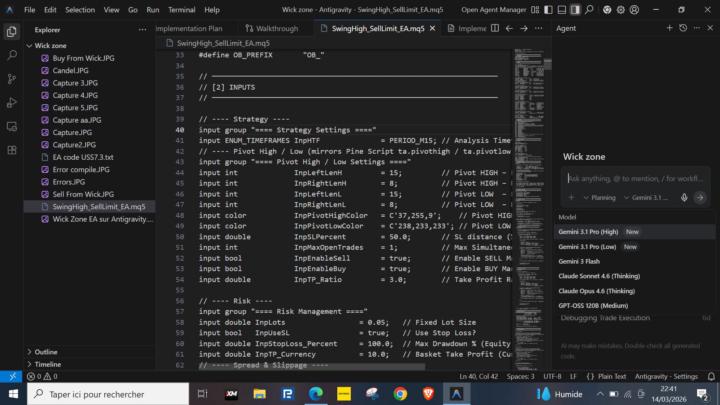
Task: Select GPT-OSS 120B (Medium) model
Action: click(635, 305)
